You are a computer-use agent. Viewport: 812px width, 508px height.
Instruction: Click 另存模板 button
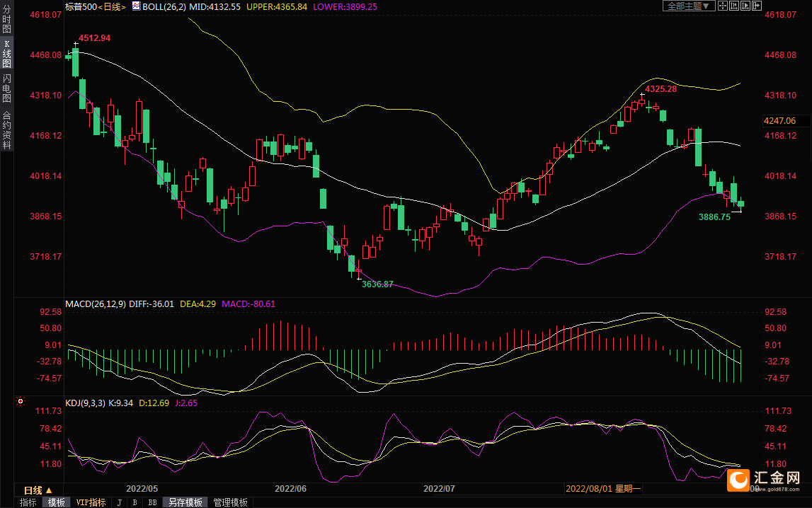(x=185, y=502)
